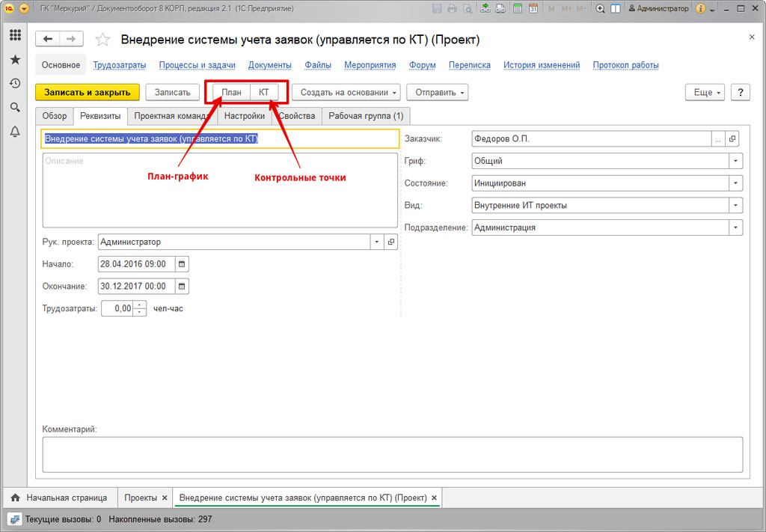766x532 pixels.
Task: Click Записать и закрыть button
Action: 88,92
